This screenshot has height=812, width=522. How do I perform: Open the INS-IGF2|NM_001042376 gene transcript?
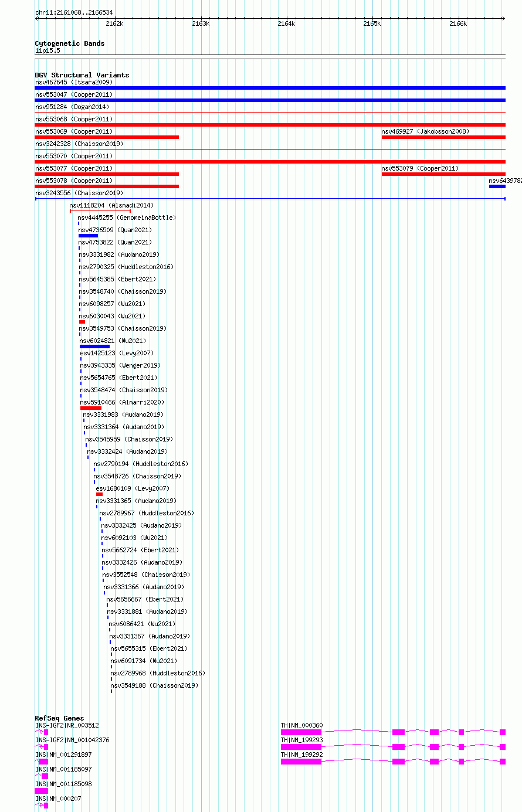click(42, 748)
